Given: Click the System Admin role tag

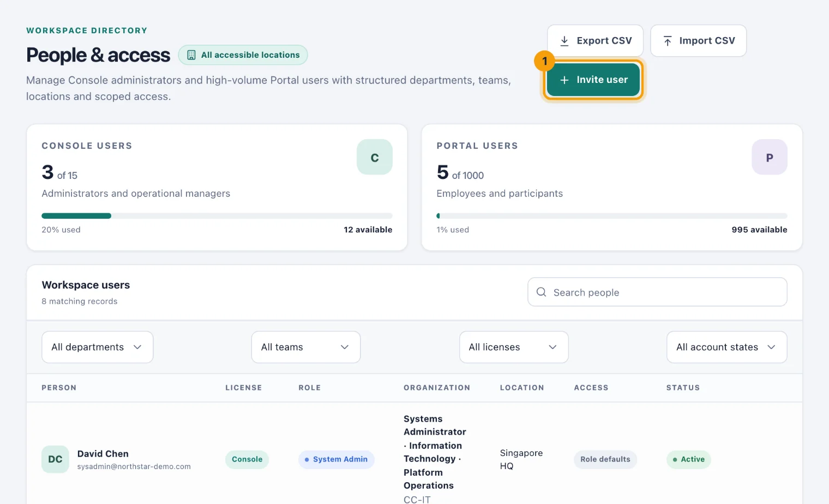Looking at the screenshot, I should [x=337, y=459].
